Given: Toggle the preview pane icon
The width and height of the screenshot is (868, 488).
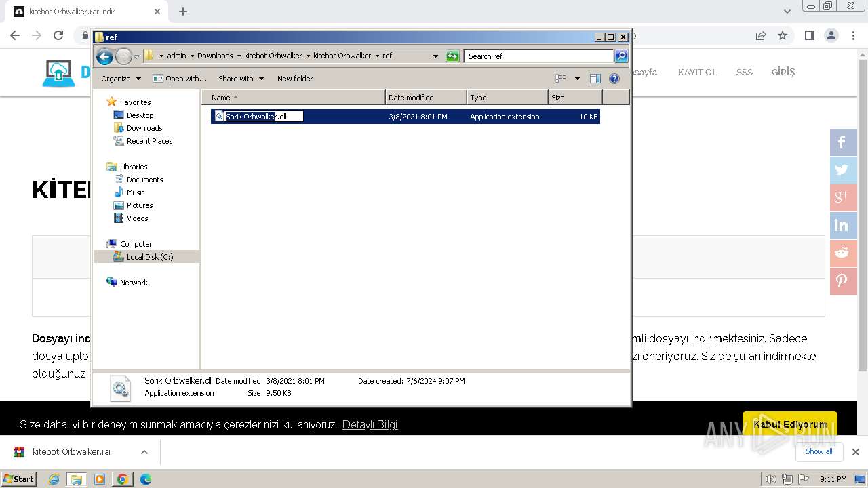Looking at the screenshot, I should coord(595,79).
